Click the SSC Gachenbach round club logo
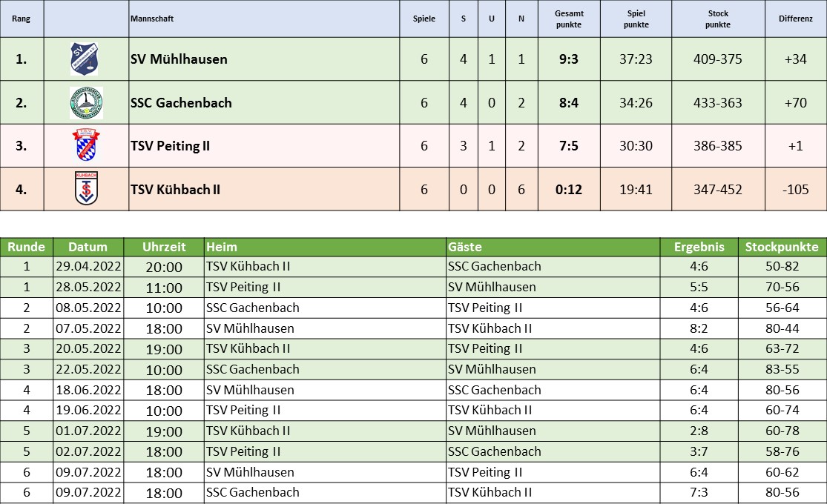This screenshot has height=504, width=827. click(x=87, y=103)
